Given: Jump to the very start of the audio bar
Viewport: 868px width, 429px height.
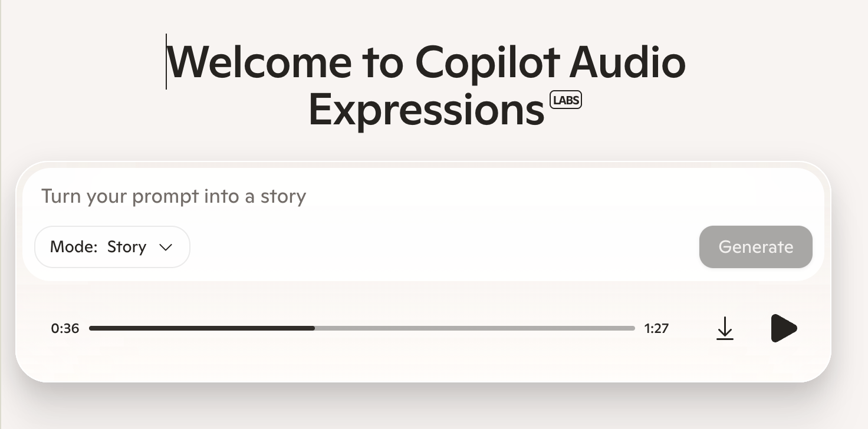Looking at the screenshot, I should click(91, 328).
